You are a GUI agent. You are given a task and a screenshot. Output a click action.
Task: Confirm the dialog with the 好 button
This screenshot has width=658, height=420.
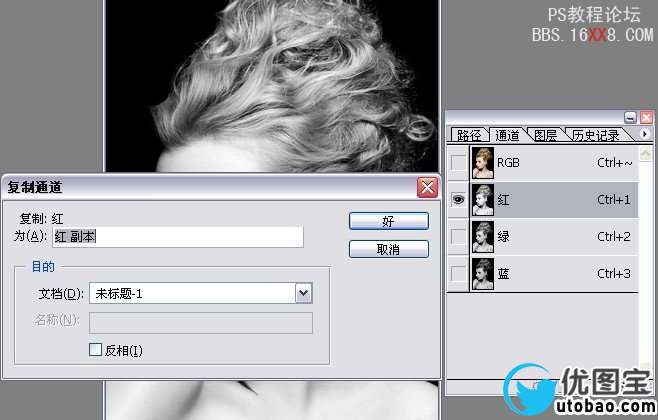pos(389,221)
